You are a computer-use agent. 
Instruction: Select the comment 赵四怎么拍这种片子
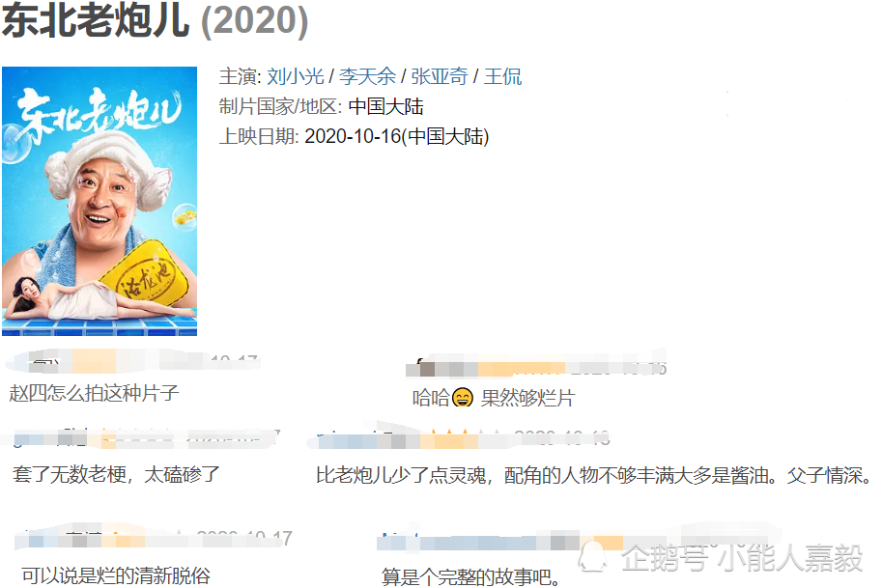click(94, 393)
